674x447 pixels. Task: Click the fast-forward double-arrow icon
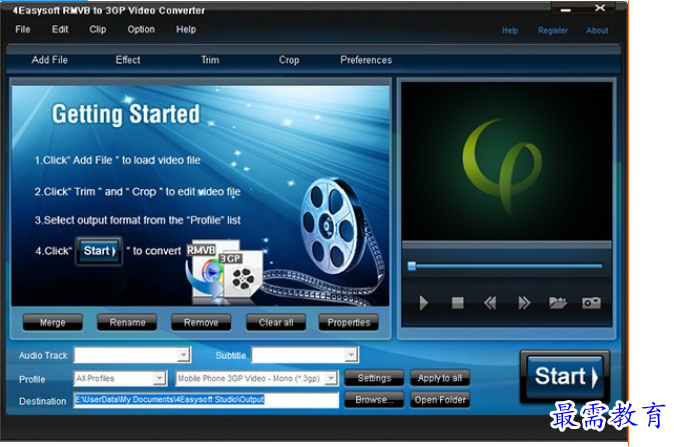[524, 303]
